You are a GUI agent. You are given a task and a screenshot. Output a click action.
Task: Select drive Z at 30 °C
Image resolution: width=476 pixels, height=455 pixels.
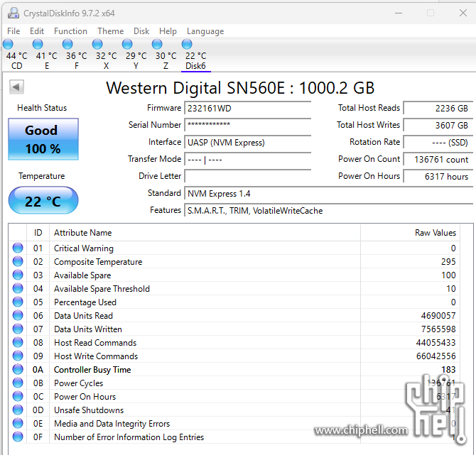[166, 55]
